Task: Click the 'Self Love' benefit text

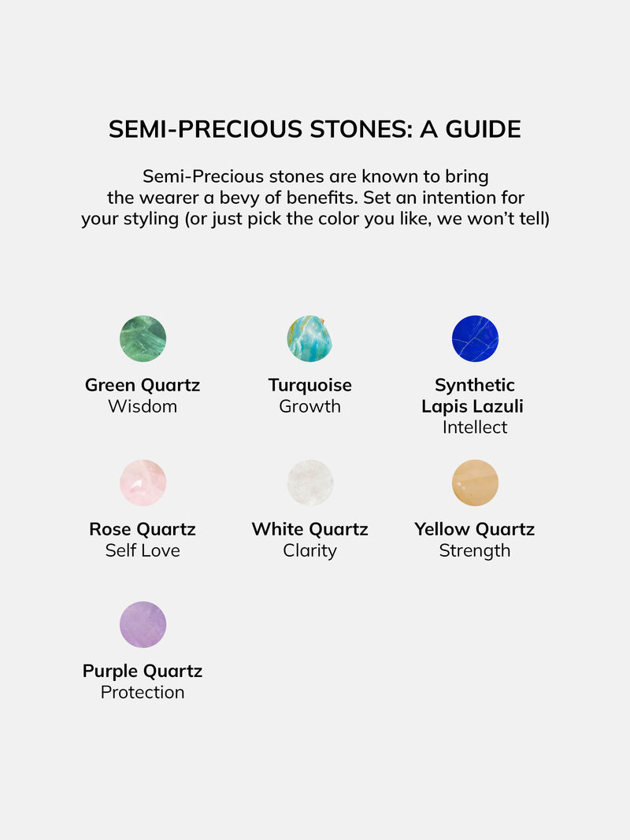Action: point(143,550)
